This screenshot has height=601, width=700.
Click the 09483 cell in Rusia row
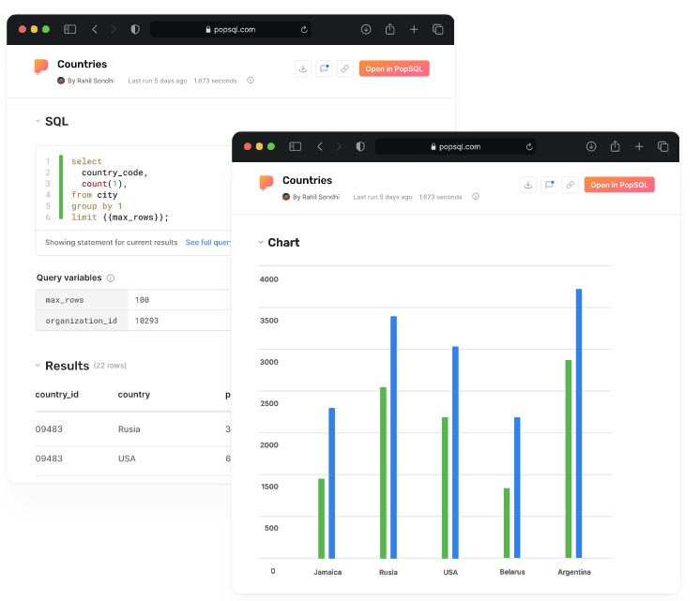pos(49,429)
